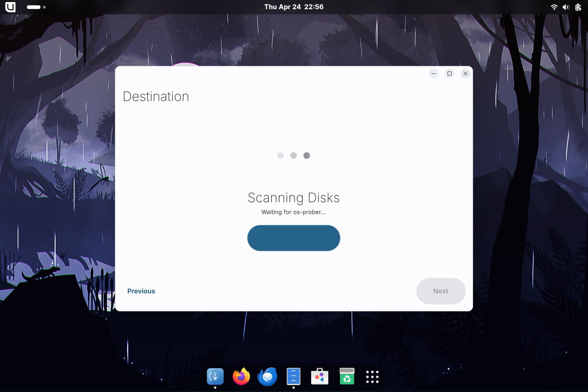Open the installer icon in the dock
This screenshot has height=392, width=588.
(215, 376)
